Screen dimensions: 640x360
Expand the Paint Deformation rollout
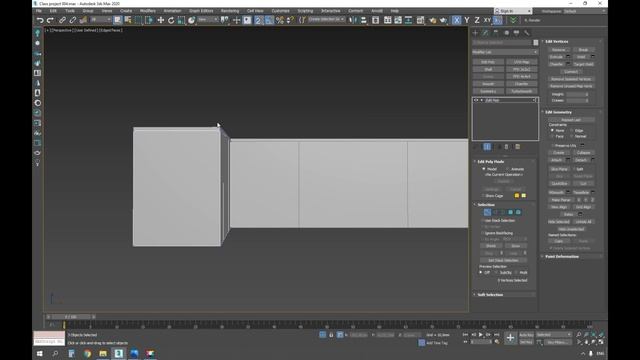click(562, 257)
